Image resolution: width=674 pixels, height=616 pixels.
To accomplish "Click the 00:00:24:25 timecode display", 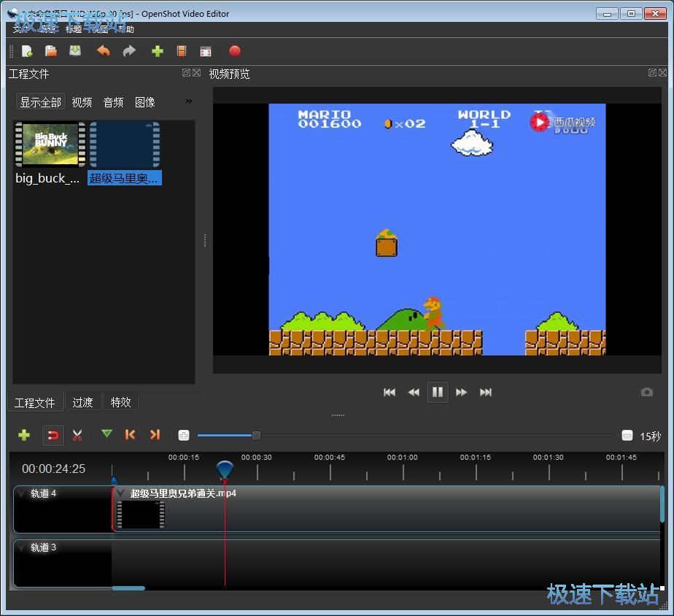I will [x=54, y=469].
